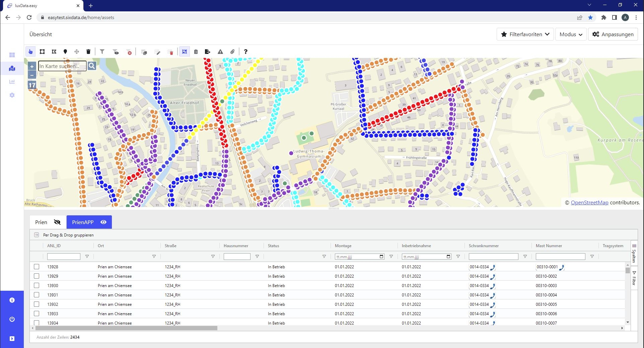The image size is (644, 348).
Task: Tick the checkbox for row 13932
Action: [x=37, y=304]
